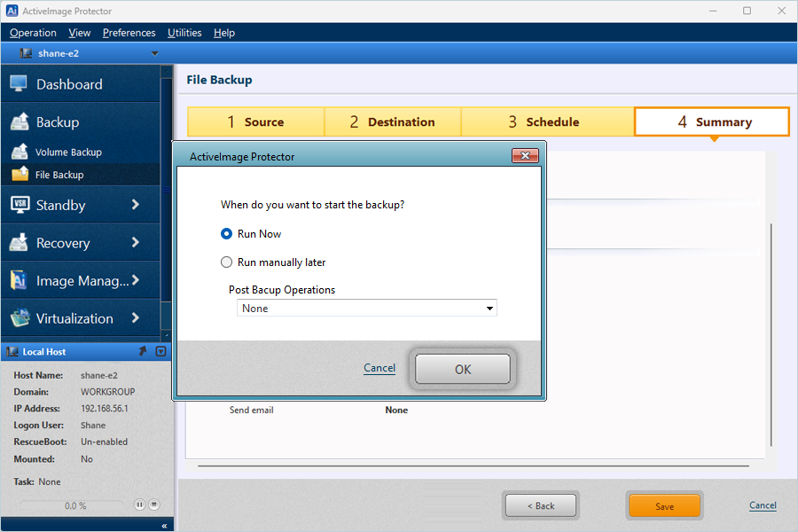Click the Backup section icon
The width and height of the screenshot is (798, 532).
20,121
